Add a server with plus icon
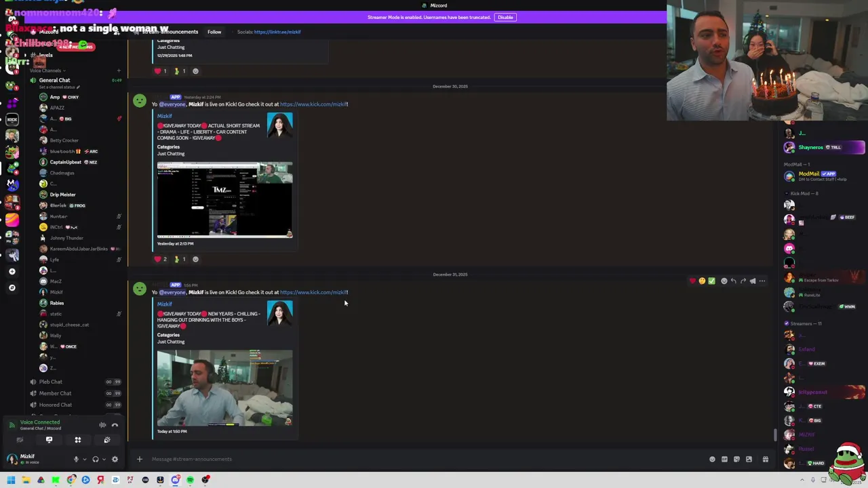 tap(12, 271)
